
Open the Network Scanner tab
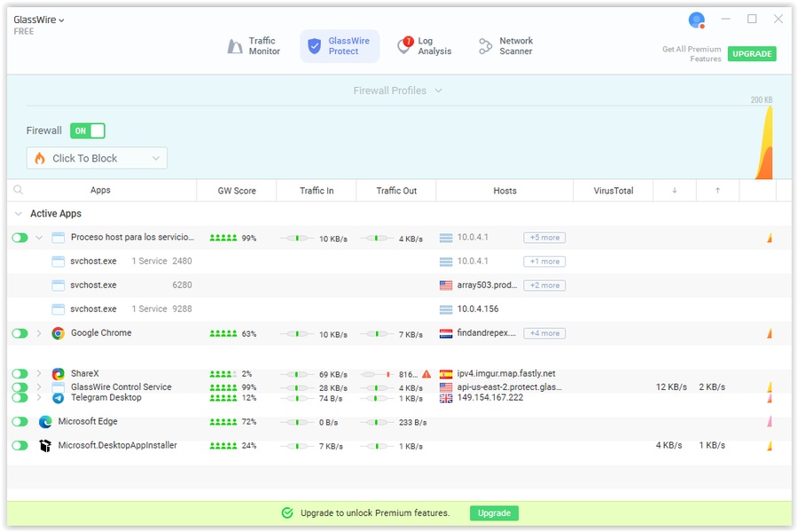point(505,46)
